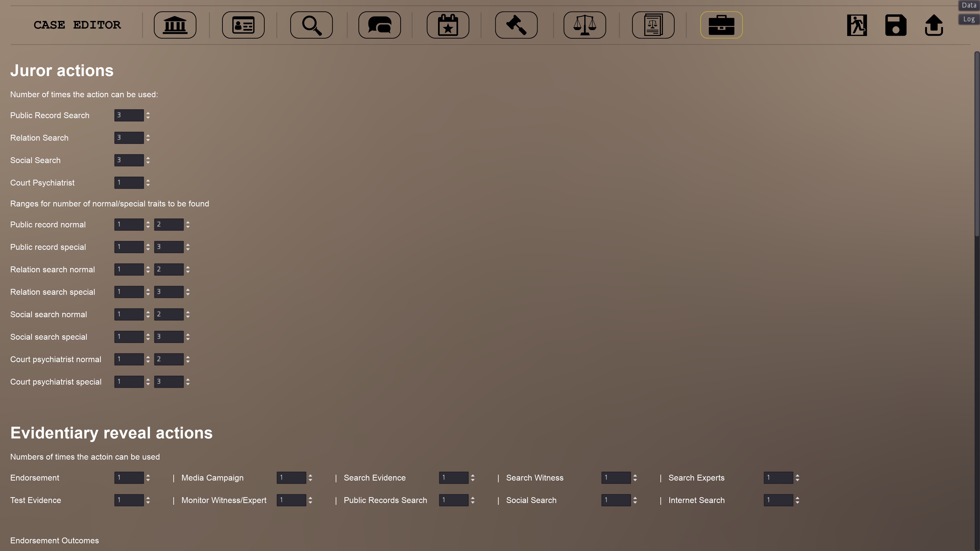
Task: Adjust the Public Record Search stepper arrows
Action: [148, 115]
